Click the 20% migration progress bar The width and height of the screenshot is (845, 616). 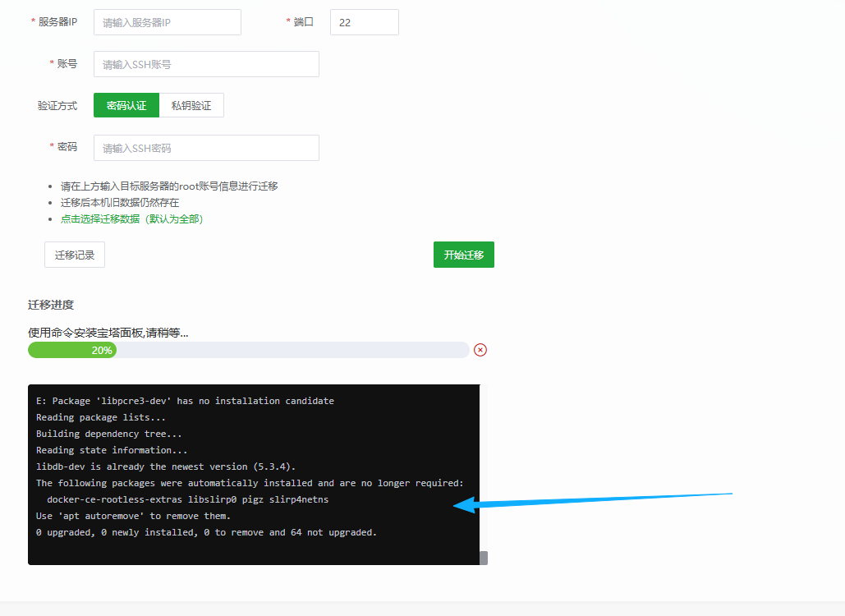pos(248,350)
